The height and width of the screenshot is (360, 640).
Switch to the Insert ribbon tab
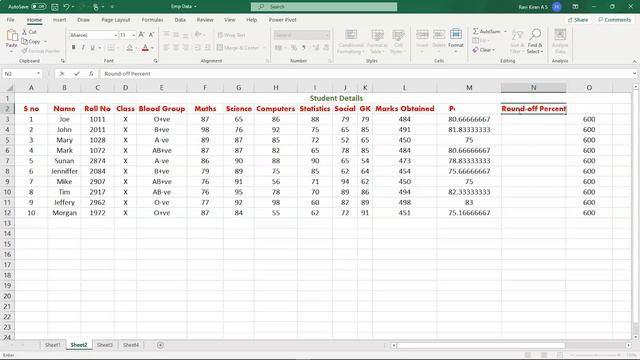point(59,20)
